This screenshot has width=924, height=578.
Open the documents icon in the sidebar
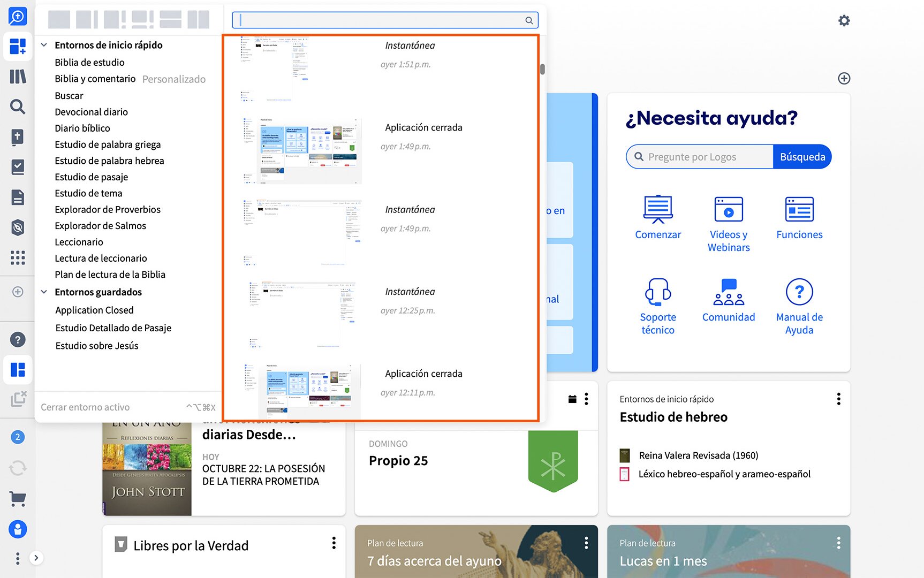18,197
